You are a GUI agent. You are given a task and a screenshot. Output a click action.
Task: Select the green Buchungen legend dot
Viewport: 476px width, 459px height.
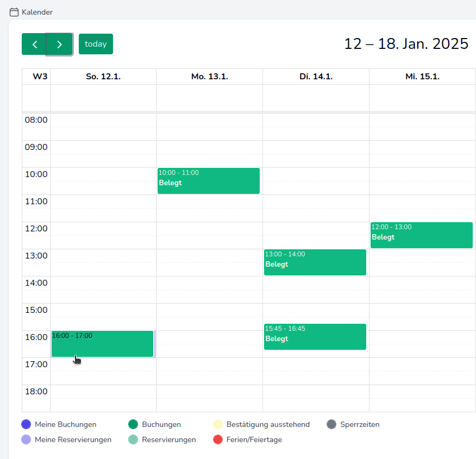click(134, 424)
